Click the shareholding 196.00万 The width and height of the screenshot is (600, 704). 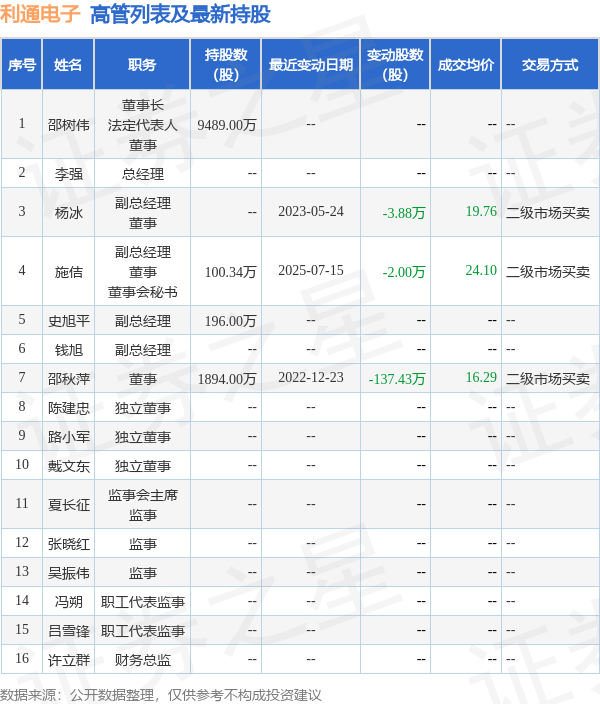[230, 321]
